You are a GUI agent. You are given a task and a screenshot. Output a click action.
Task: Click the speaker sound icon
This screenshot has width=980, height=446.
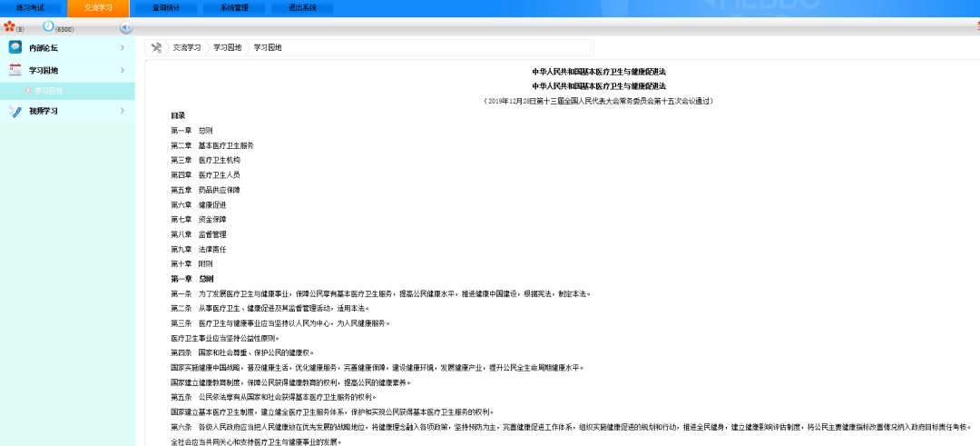coord(126,27)
